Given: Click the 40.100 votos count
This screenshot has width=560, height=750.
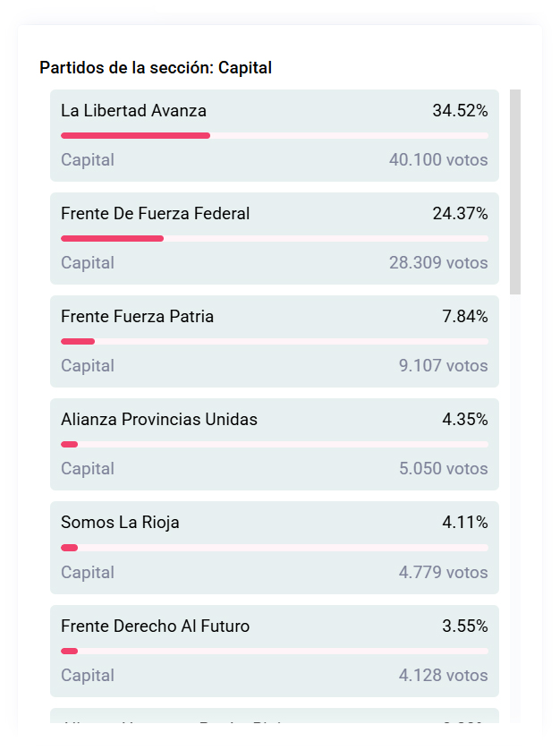Looking at the screenshot, I should pyautogui.click(x=438, y=160).
